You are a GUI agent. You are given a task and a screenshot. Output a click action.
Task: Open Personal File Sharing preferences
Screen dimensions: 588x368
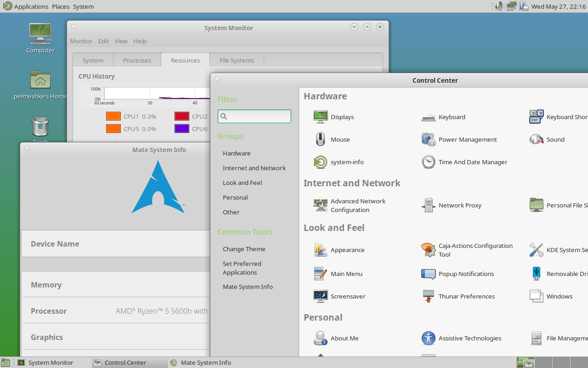coord(559,205)
